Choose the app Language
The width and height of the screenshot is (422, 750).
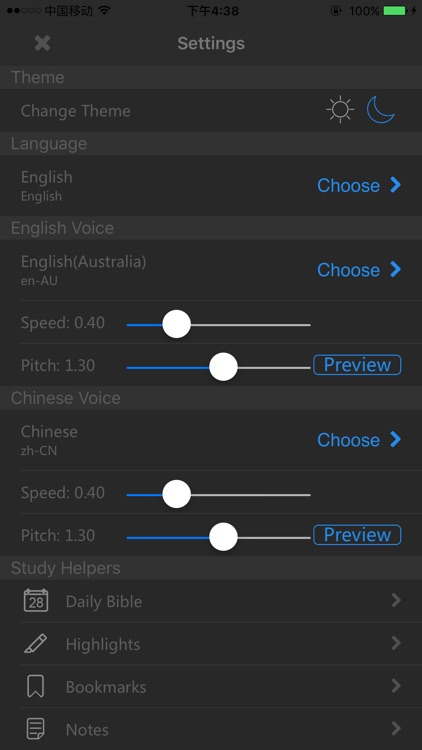pyautogui.click(x=359, y=185)
